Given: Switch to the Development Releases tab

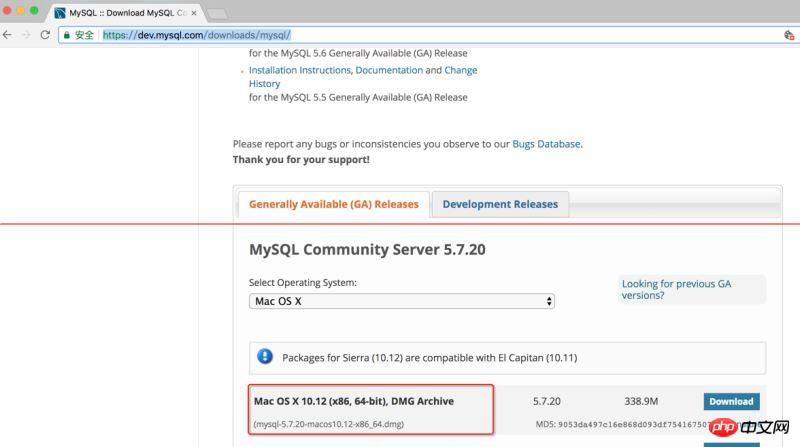Looking at the screenshot, I should pos(500,204).
